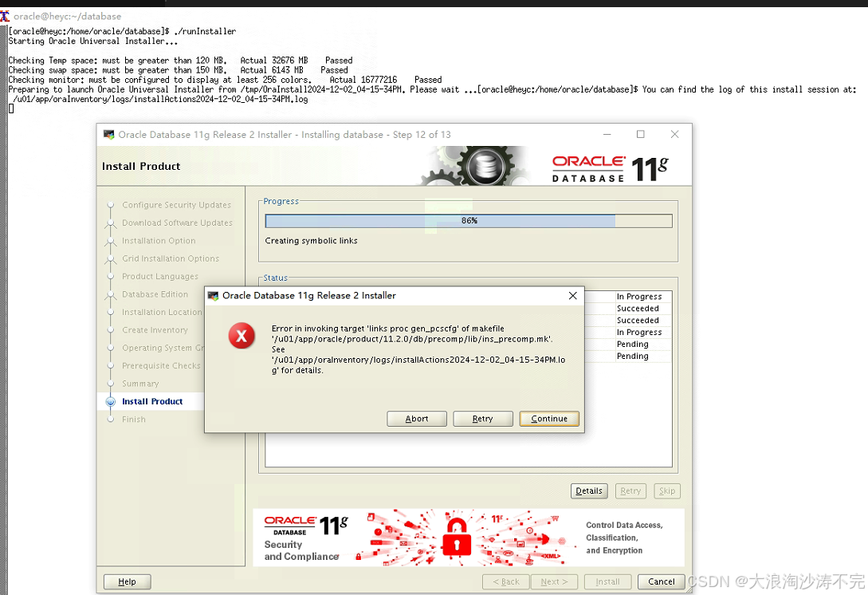Close the Oracle installer window

click(674, 135)
